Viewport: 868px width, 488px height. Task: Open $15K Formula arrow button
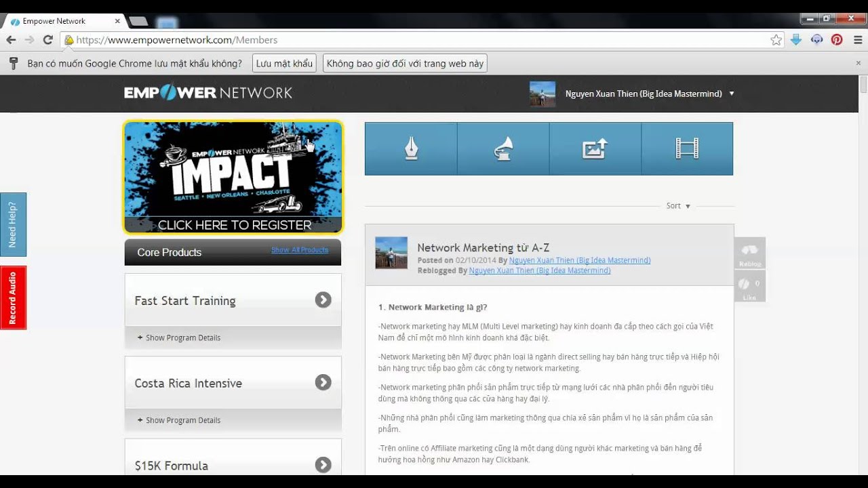click(323, 465)
